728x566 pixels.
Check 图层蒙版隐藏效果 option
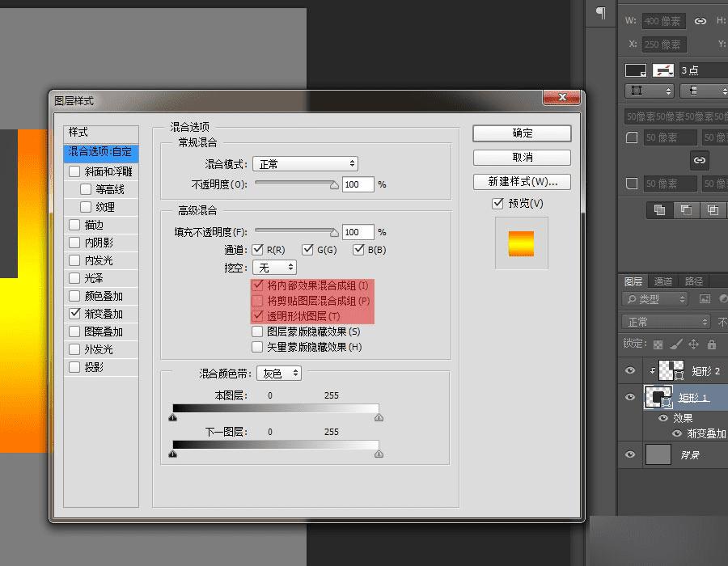[257, 332]
